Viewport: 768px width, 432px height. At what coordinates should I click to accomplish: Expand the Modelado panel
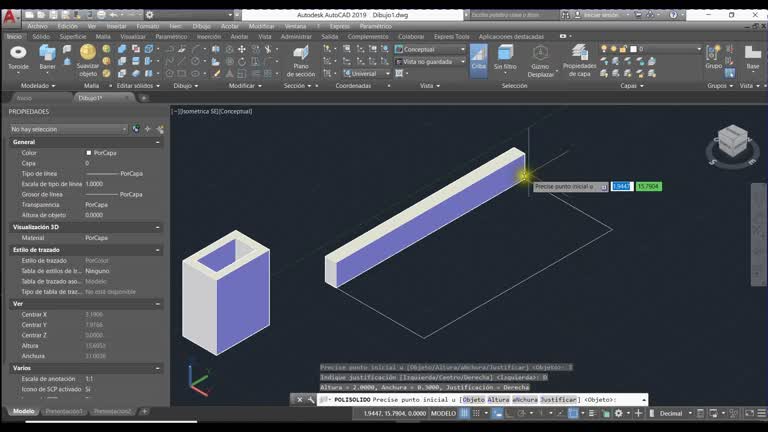(38, 86)
